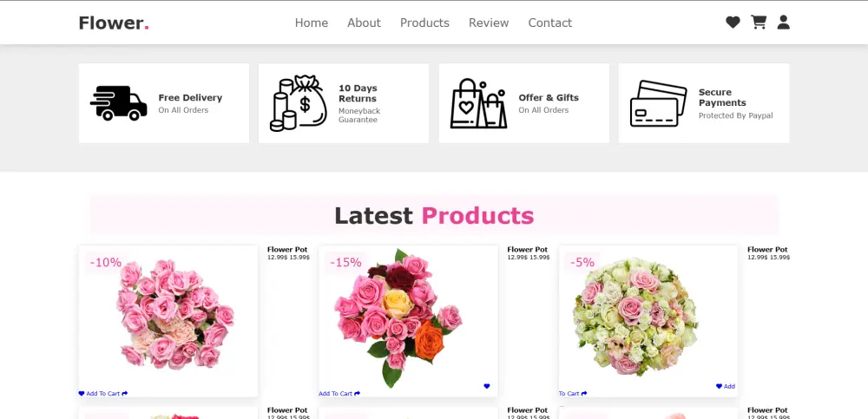The height and width of the screenshot is (419, 868).
Task: Click the Free Delivery truck icon
Action: (118, 103)
